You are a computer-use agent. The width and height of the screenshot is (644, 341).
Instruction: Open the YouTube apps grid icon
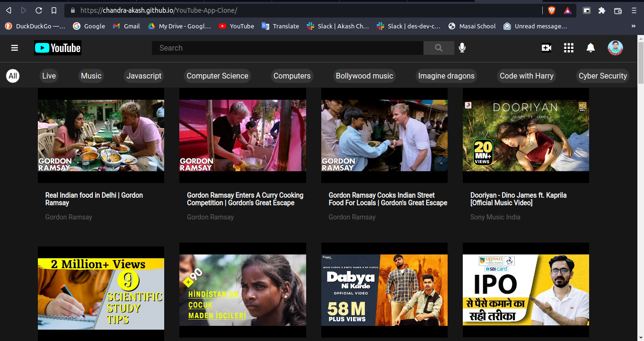[568, 48]
